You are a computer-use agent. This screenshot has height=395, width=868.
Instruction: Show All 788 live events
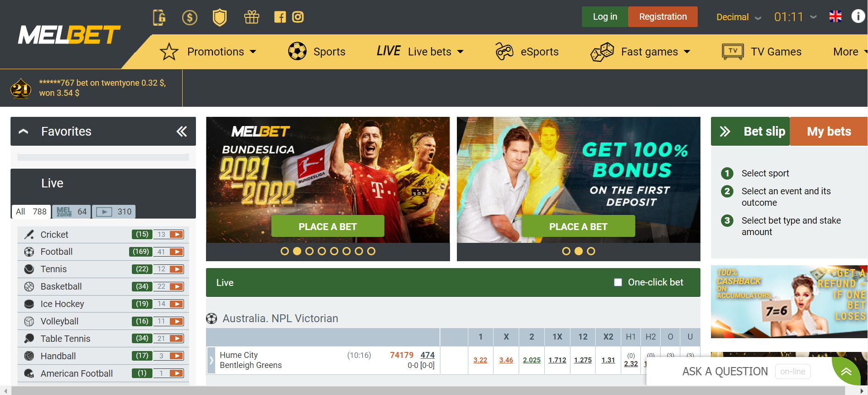31,212
